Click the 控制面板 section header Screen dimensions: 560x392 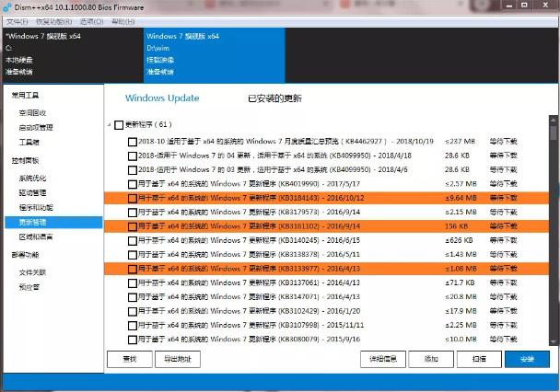click(25, 160)
